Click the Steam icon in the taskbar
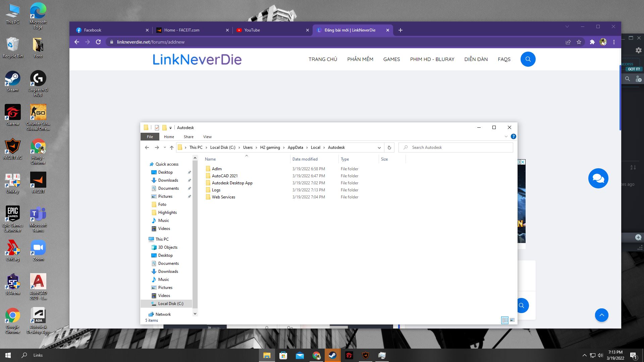This screenshot has width=644, height=362. (332, 355)
